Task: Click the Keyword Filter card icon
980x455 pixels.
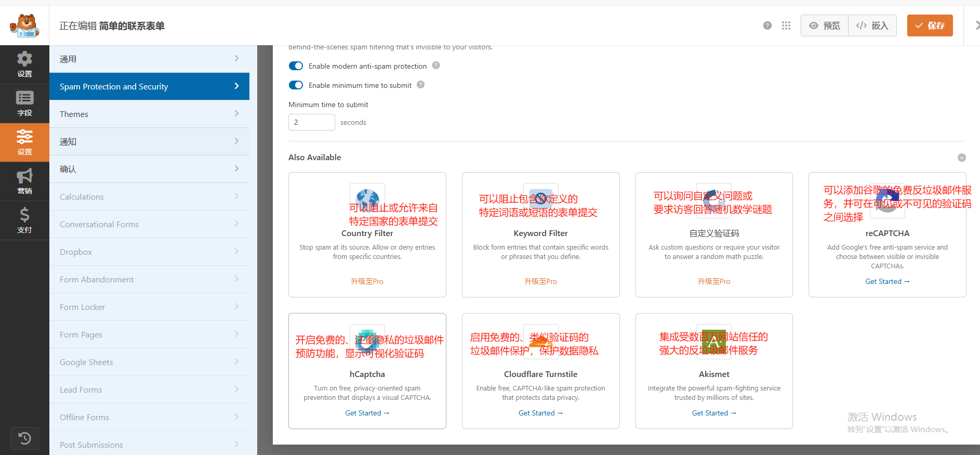Action: [541, 200]
